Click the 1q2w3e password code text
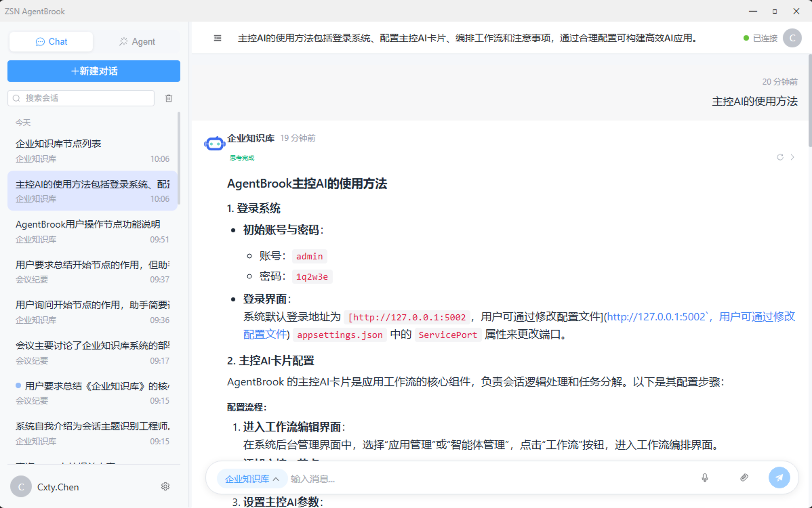 coord(312,277)
